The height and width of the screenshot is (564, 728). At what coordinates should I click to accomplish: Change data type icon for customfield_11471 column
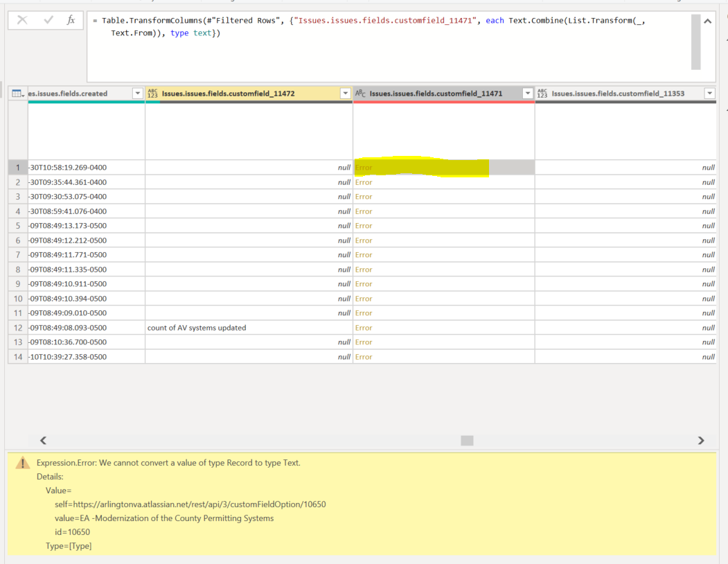click(x=360, y=94)
